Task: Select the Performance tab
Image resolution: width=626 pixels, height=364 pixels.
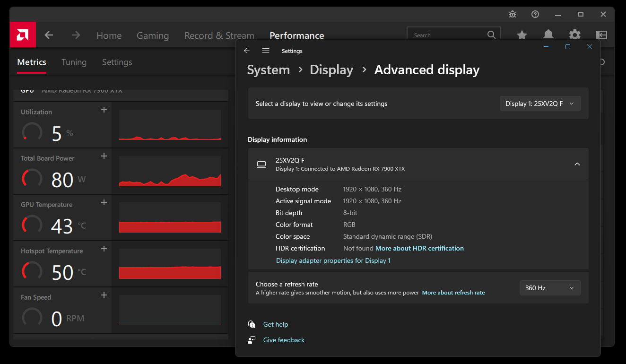Action: click(297, 35)
